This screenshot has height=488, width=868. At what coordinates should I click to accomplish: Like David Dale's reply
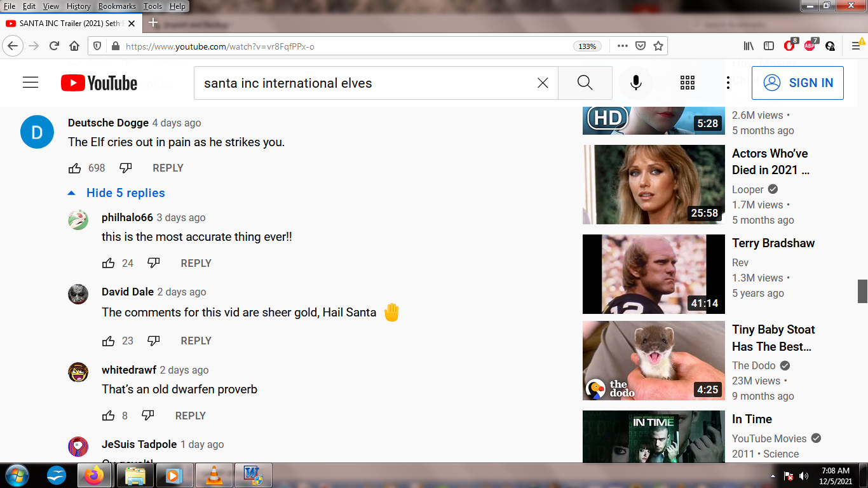click(x=109, y=341)
